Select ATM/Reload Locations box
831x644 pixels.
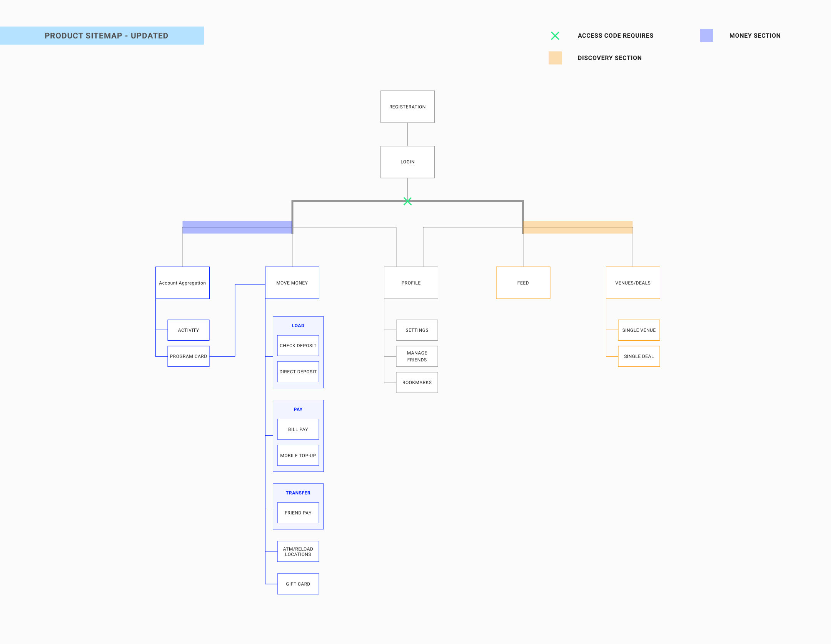pos(298,552)
